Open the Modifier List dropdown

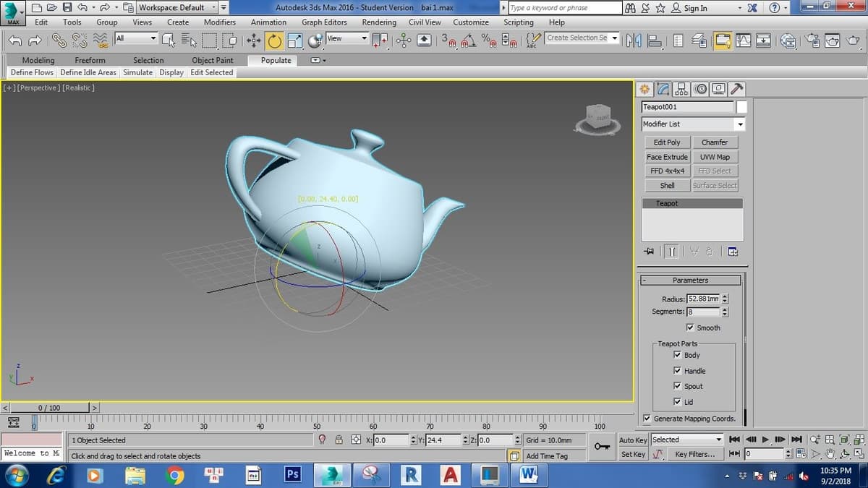[693, 124]
